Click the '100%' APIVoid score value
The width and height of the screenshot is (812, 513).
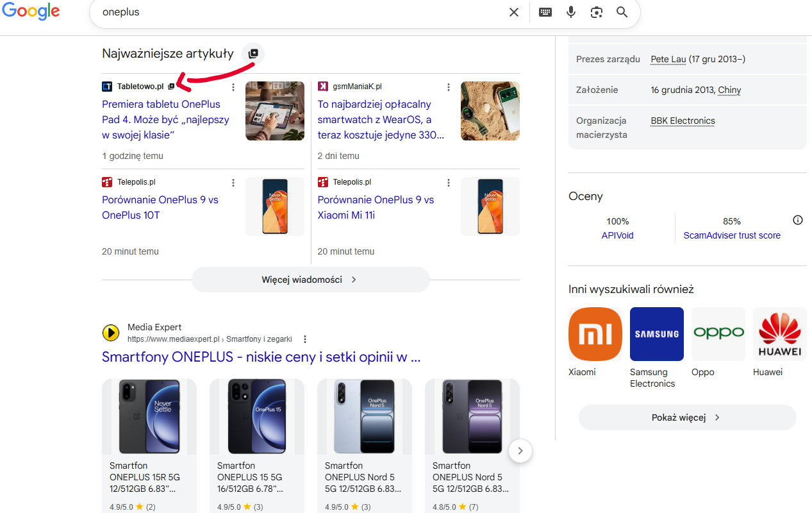618,221
